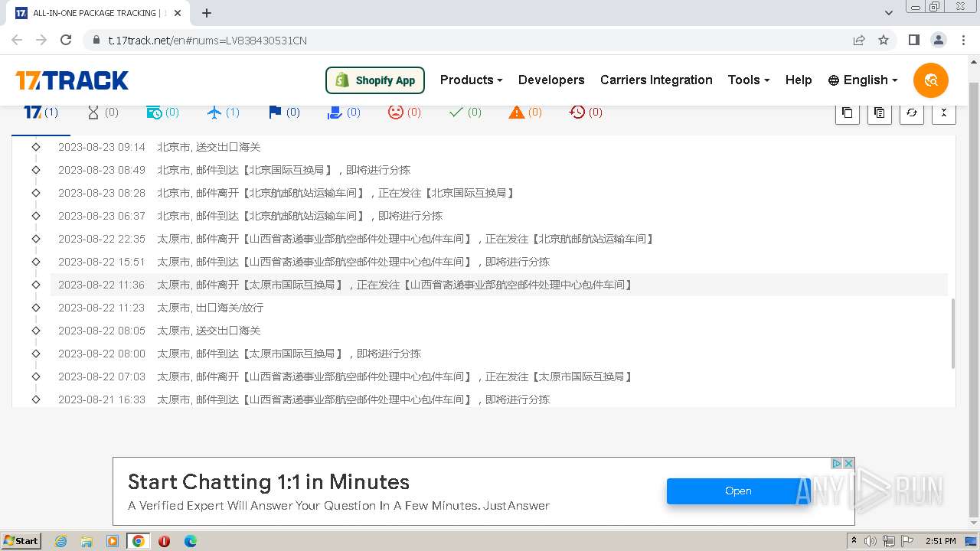This screenshot has width=980, height=551.
Task: Open Opera browser from the taskbar
Action: 164,541
